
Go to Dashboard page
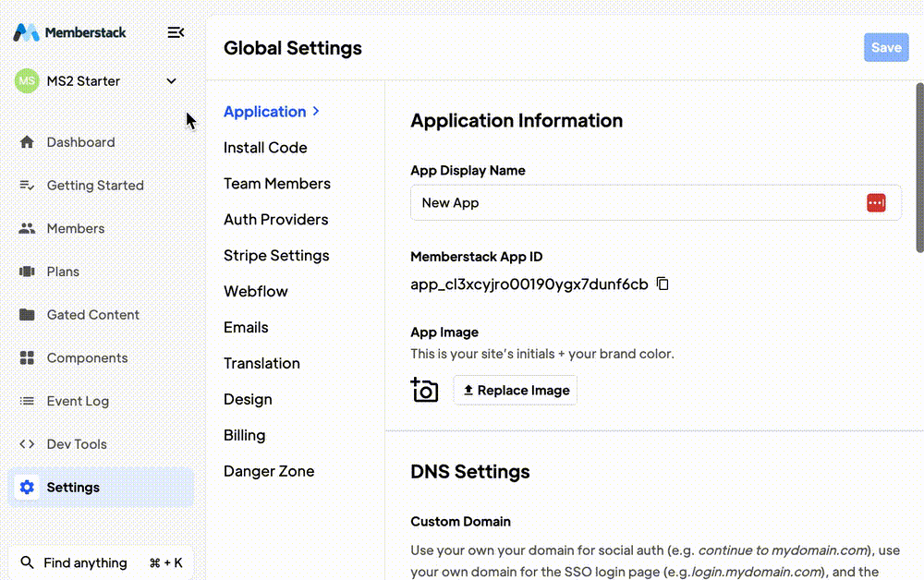pos(80,142)
